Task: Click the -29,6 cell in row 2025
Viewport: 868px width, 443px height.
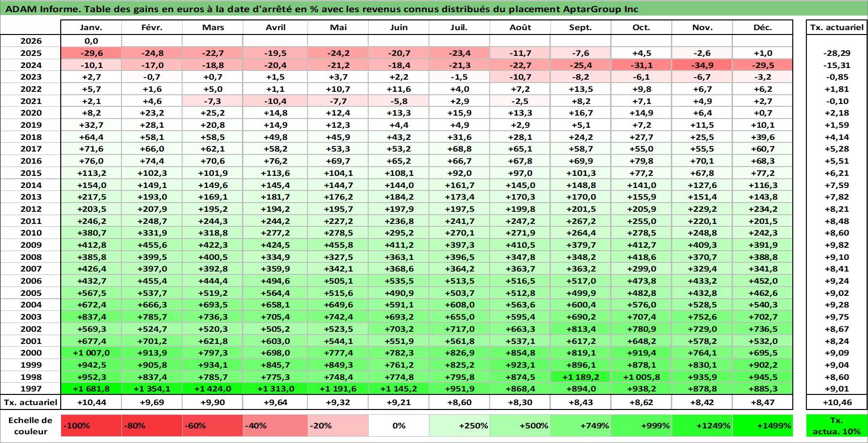Action: pyautogui.click(x=91, y=53)
